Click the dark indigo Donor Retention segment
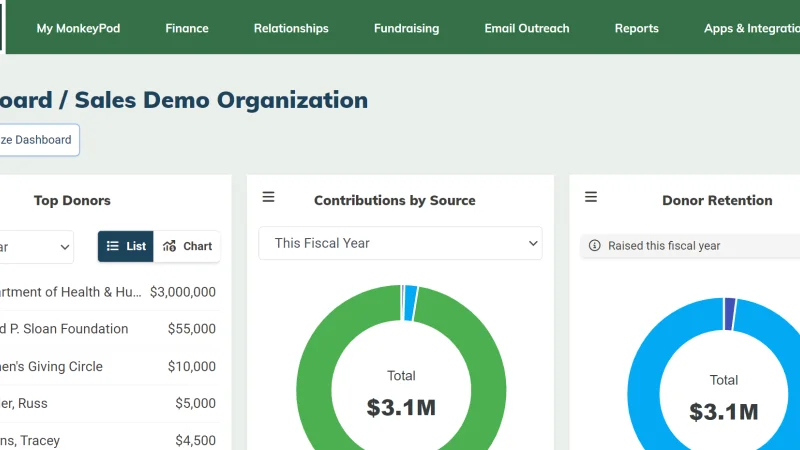The height and width of the screenshot is (450, 800). coord(730,314)
